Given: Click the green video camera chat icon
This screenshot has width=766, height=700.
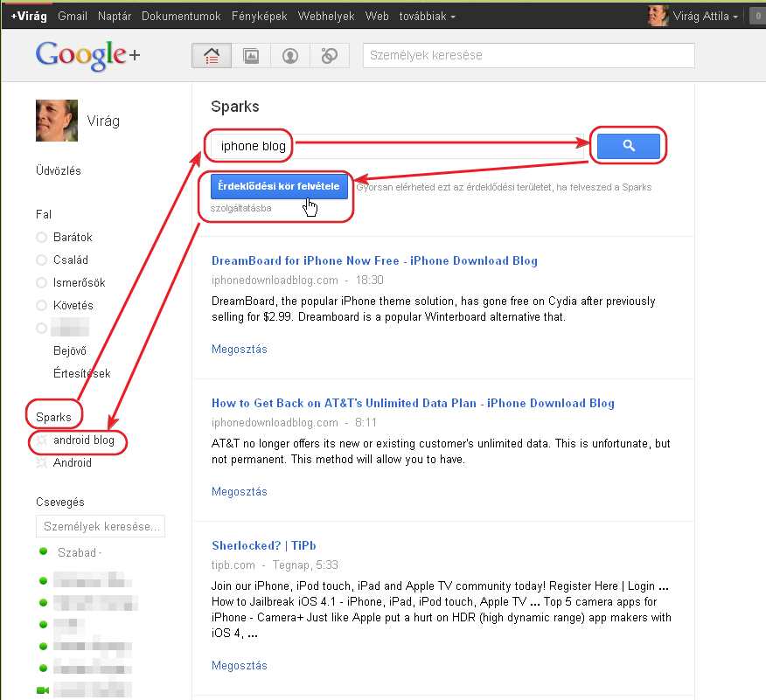Looking at the screenshot, I should (x=43, y=690).
